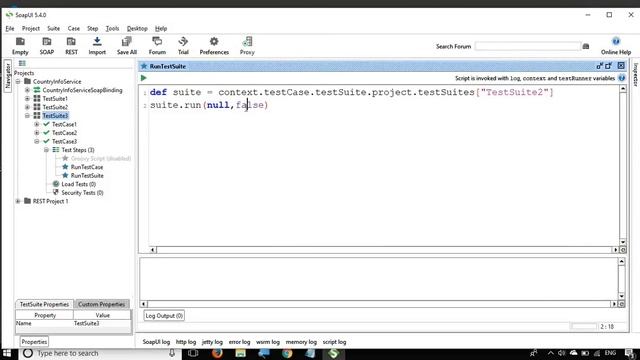Open the Navigator side tab
Screen dimensions: 640x360
pyautogui.click(x=7, y=76)
